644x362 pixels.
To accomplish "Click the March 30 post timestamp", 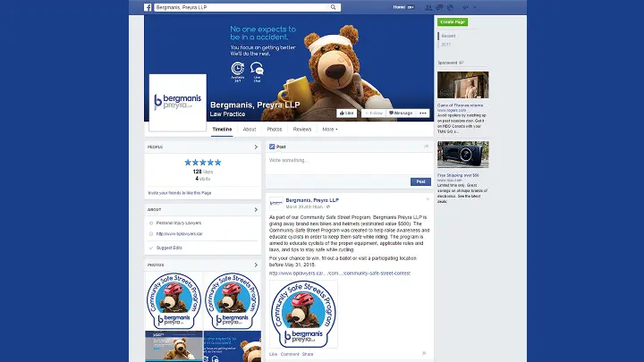I will click(x=304, y=206).
